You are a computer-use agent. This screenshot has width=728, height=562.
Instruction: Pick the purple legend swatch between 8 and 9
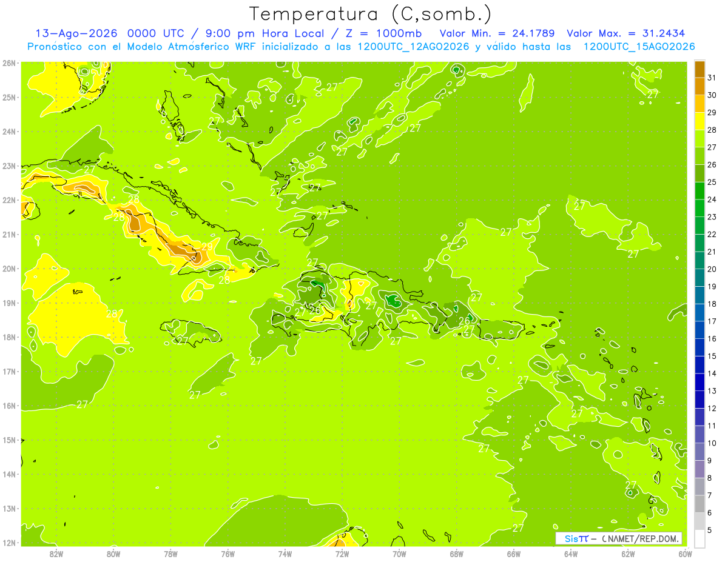(699, 469)
